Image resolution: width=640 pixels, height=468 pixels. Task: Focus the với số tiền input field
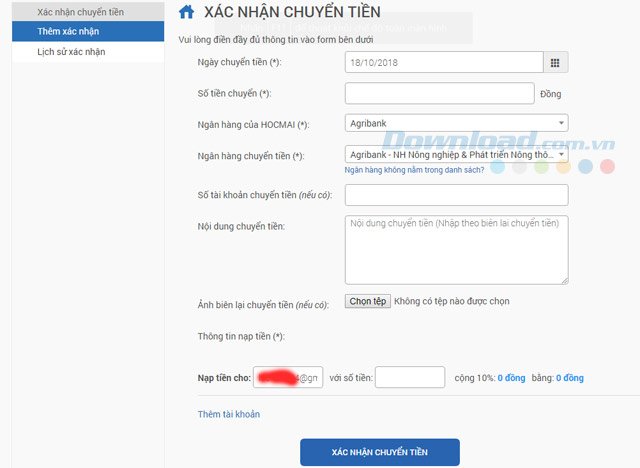(410, 377)
